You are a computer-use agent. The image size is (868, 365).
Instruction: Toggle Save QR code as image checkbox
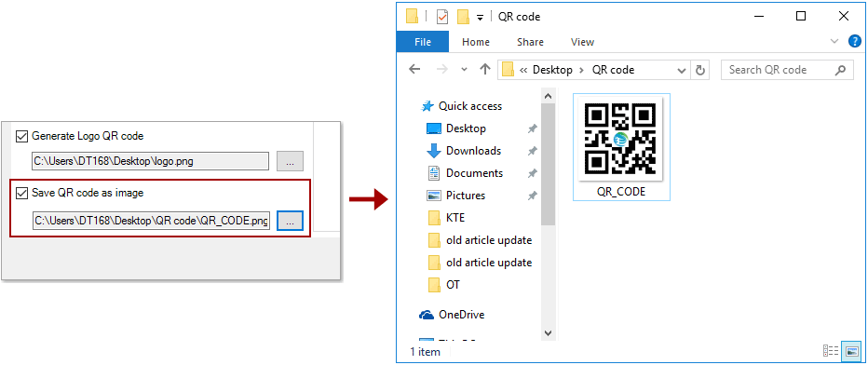pyautogui.click(x=21, y=193)
